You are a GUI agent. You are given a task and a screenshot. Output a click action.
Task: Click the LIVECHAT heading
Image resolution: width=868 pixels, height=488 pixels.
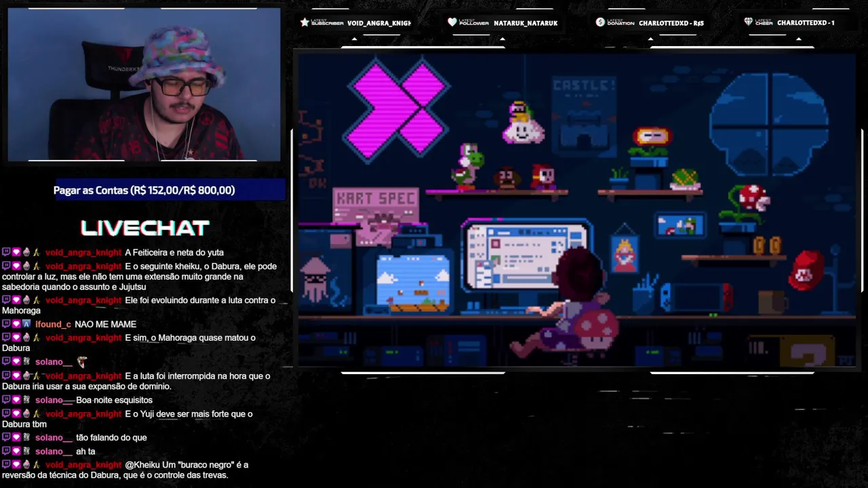click(x=145, y=228)
